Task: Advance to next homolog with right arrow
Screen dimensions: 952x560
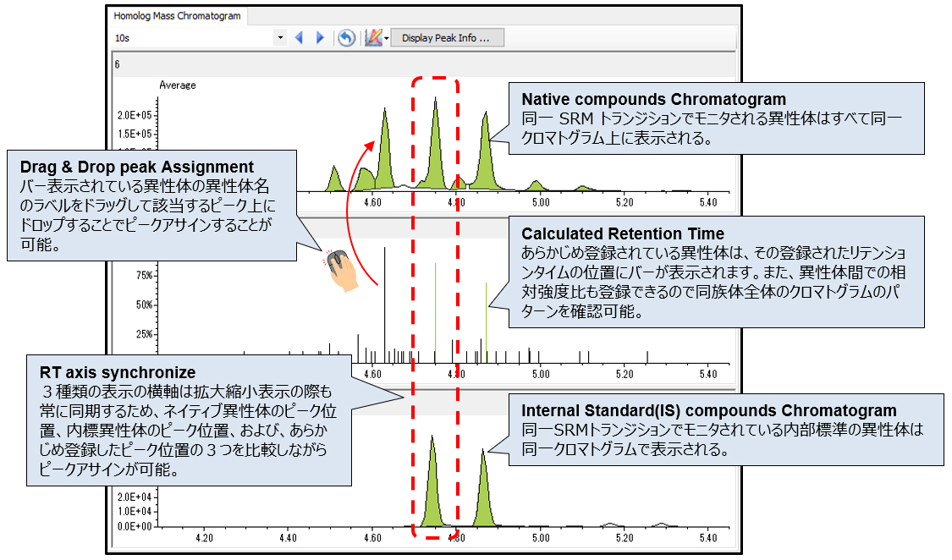Action: pyautogui.click(x=320, y=38)
